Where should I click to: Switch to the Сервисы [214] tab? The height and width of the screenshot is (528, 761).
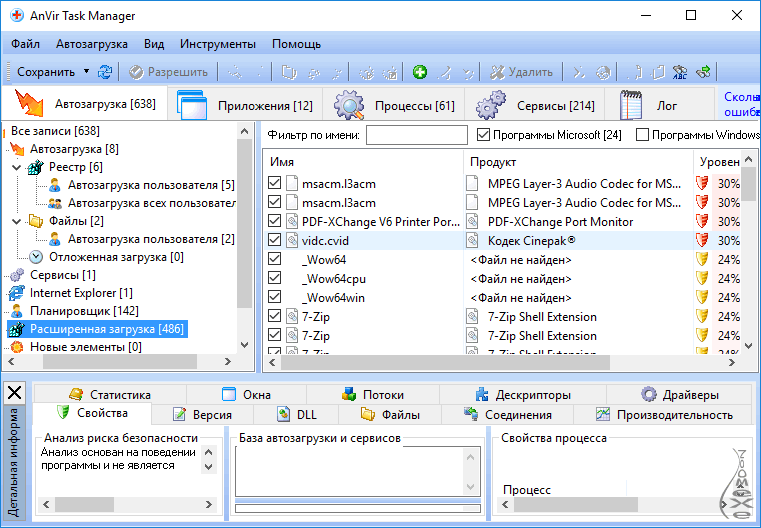click(x=535, y=105)
